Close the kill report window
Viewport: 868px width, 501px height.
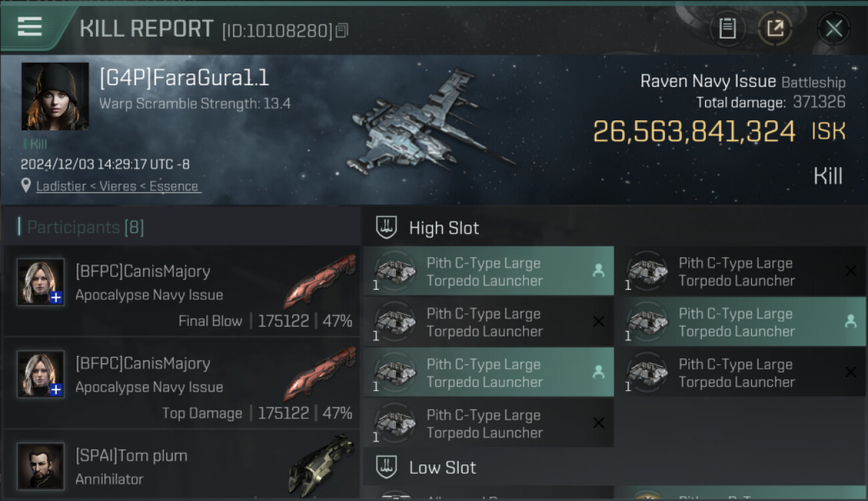pyautogui.click(x=833, y=29)
